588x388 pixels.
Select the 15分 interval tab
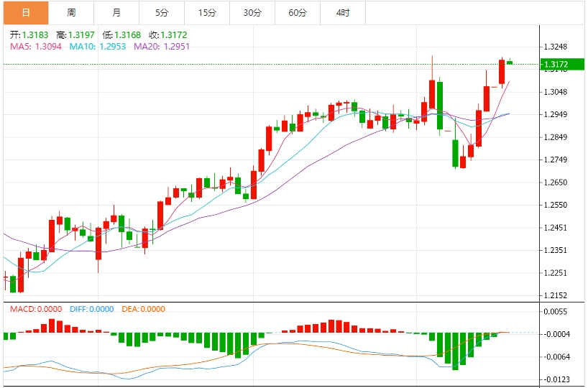[x=207, y=13]
